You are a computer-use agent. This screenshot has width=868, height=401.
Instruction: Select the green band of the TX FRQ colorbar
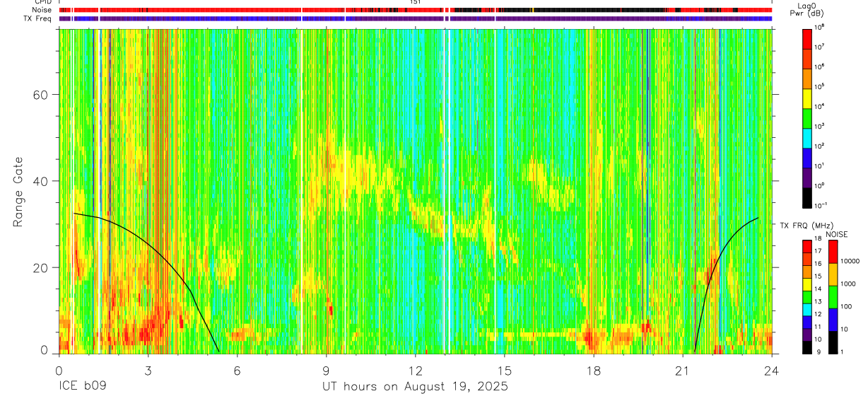(807, 297)
